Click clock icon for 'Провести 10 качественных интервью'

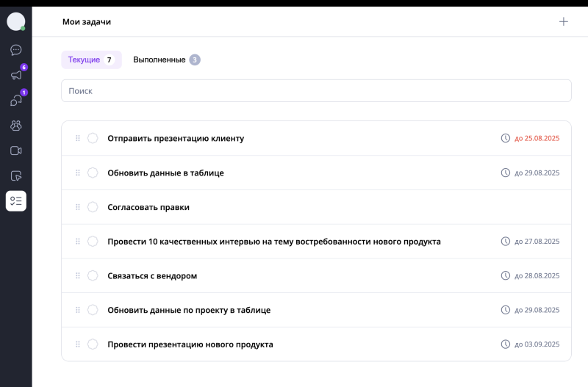coord(506,242)
